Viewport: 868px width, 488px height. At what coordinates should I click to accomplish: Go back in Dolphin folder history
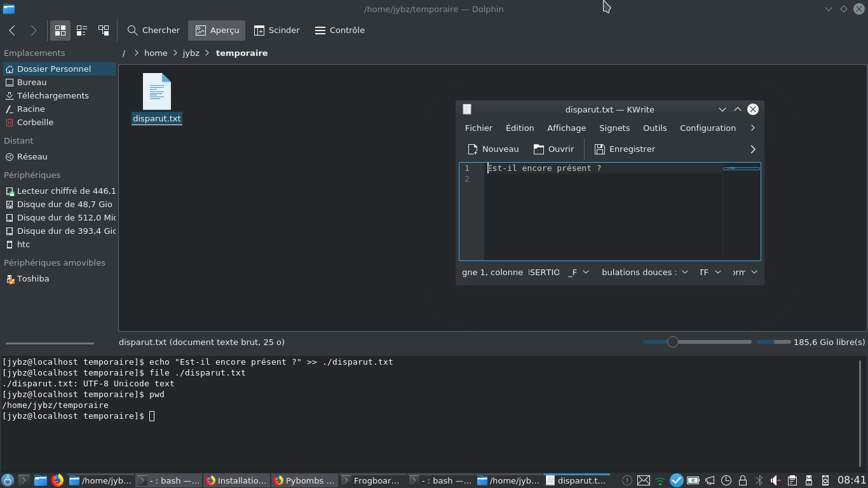point(12,30)
